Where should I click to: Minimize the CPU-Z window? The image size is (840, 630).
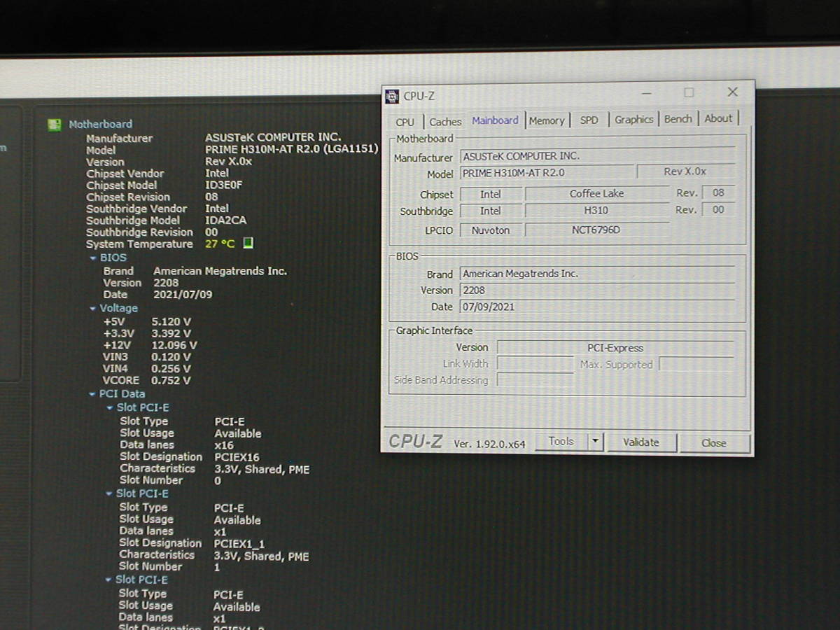point(646,93)
